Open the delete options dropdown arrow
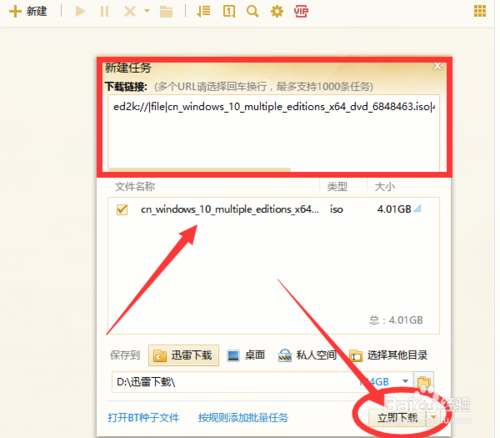The width and height of the screenshot is (500, 438). pos(147,11)
